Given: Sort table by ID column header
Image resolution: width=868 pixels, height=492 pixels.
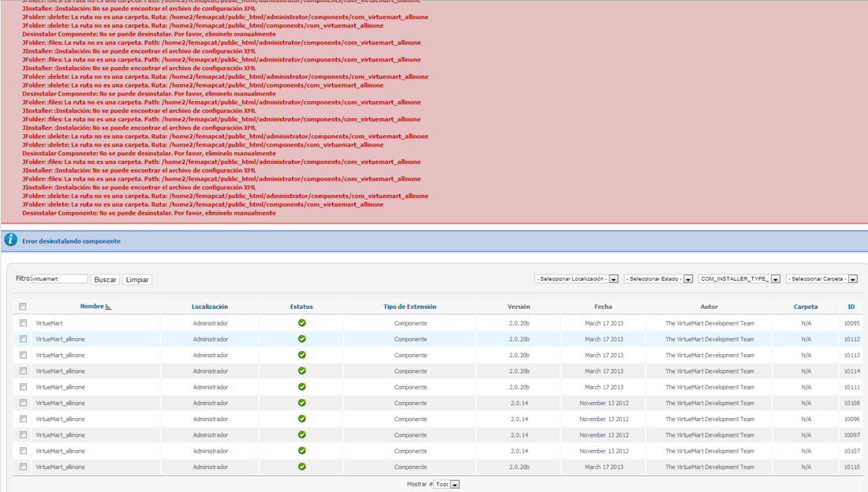Looking at the screenshot, I should coord(851,307).
